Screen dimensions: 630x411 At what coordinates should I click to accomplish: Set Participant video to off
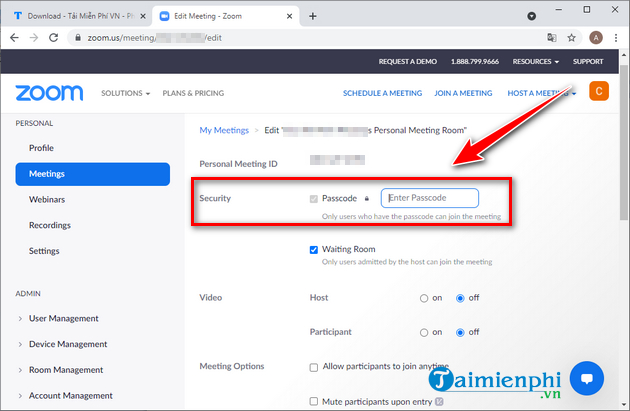point(461,332)
